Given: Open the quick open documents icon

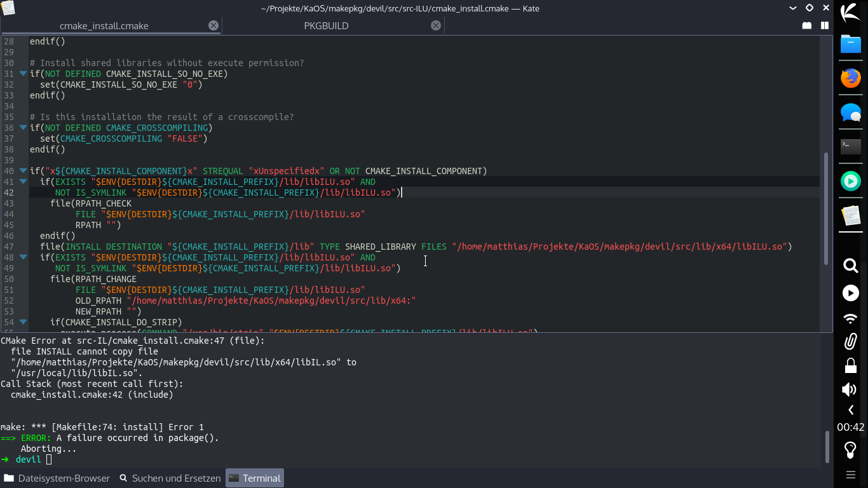Looking at the screenshot, I should point(807,25).
